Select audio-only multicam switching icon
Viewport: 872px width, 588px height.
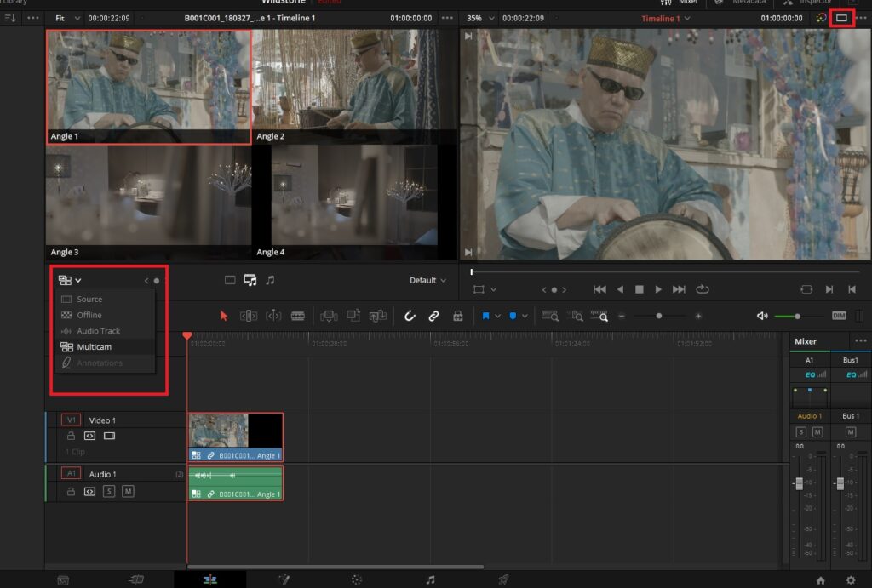pos(270,280)
